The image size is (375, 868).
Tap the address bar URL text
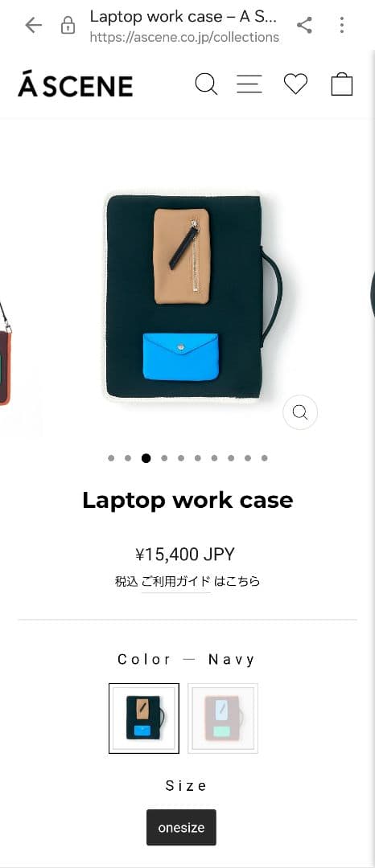click(x=184, y=38)
